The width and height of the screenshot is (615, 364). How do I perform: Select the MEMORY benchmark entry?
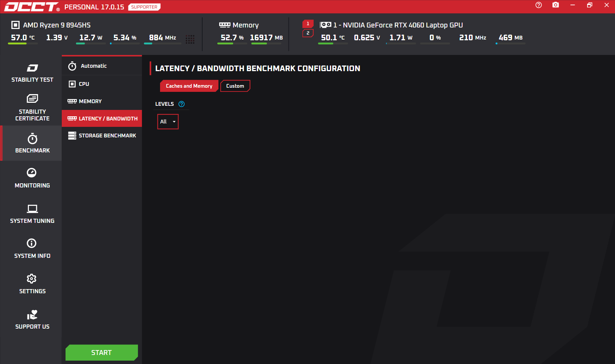(x=102, y=101)
